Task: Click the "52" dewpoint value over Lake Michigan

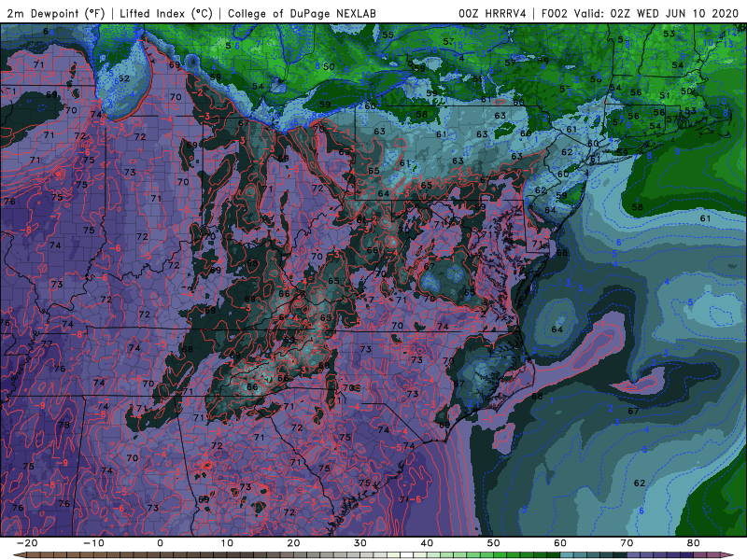Action: (x=124, y=78)
